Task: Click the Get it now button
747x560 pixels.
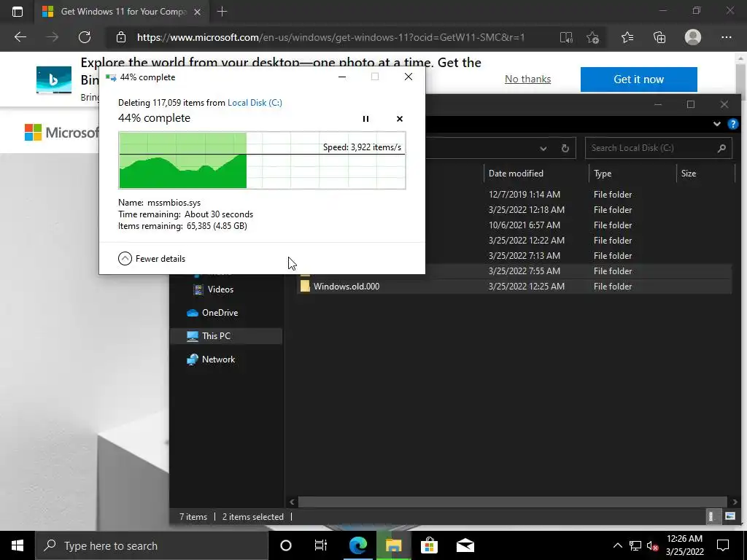Action: [x=639, y=79]
